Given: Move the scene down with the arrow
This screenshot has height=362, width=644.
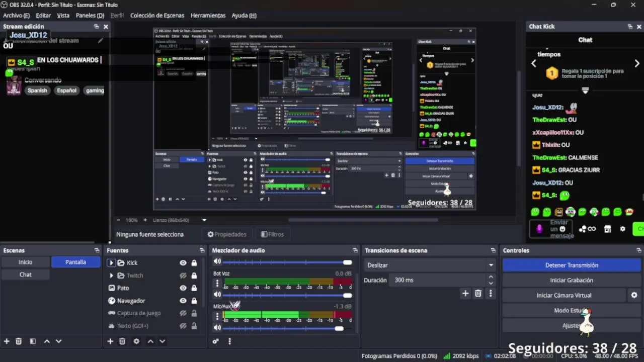Looking at the screenshot, I should [58, 341].
